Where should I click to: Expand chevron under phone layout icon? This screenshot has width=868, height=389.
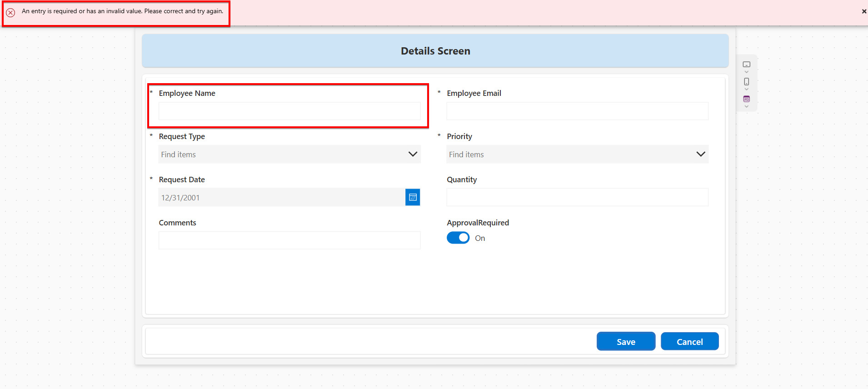point(746,90)
